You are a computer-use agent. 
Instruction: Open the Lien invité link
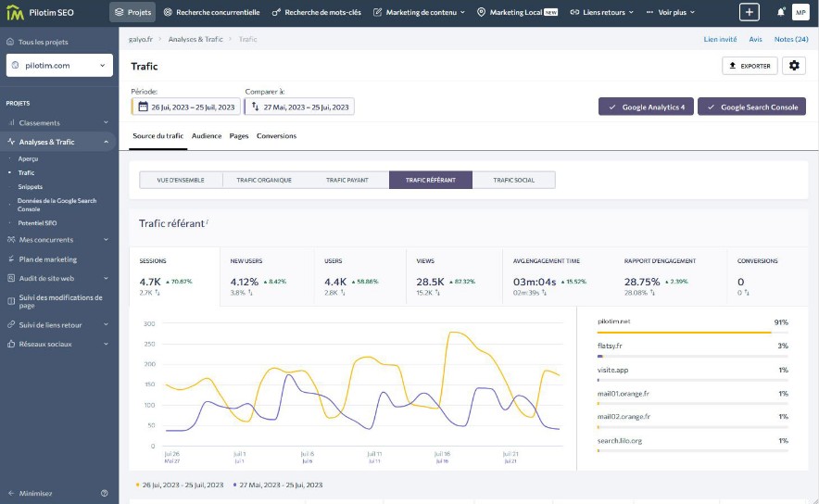pyautogui.click(x=720, y=39)
